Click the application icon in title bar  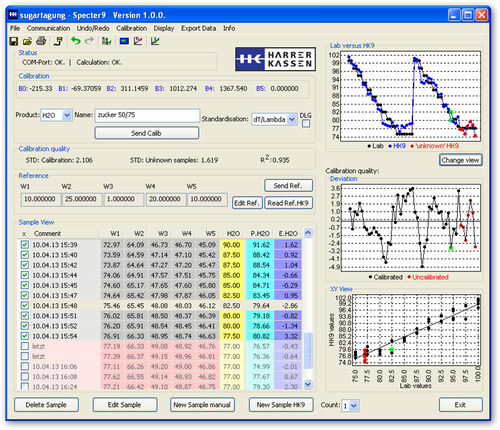[13, 15]
